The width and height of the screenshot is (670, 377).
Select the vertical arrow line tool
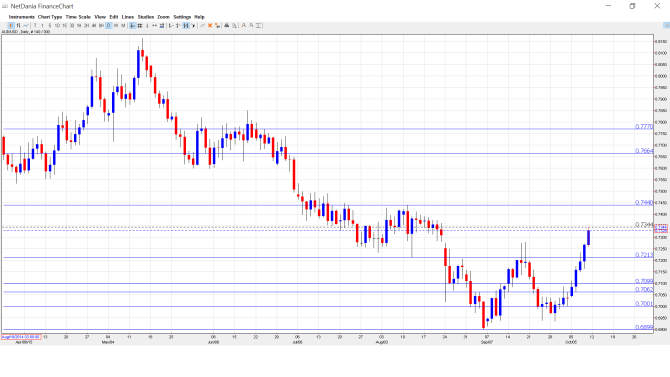tap(178, 26)
